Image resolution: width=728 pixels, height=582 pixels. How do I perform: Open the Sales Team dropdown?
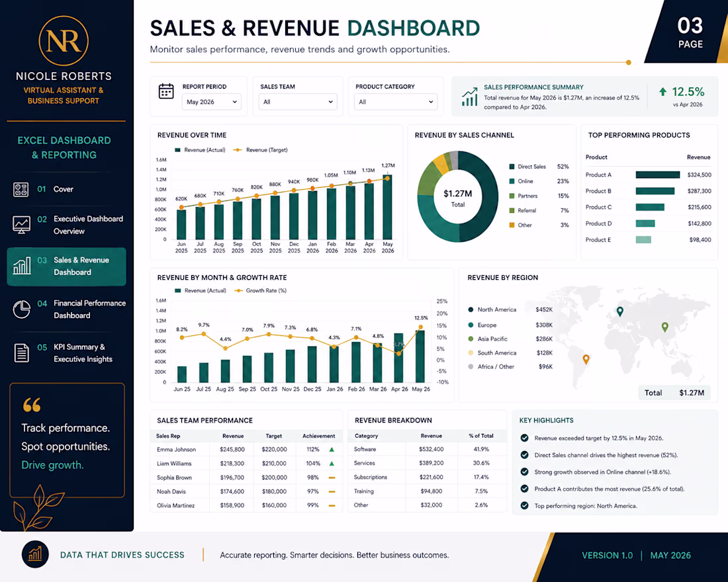pos(298,102)
